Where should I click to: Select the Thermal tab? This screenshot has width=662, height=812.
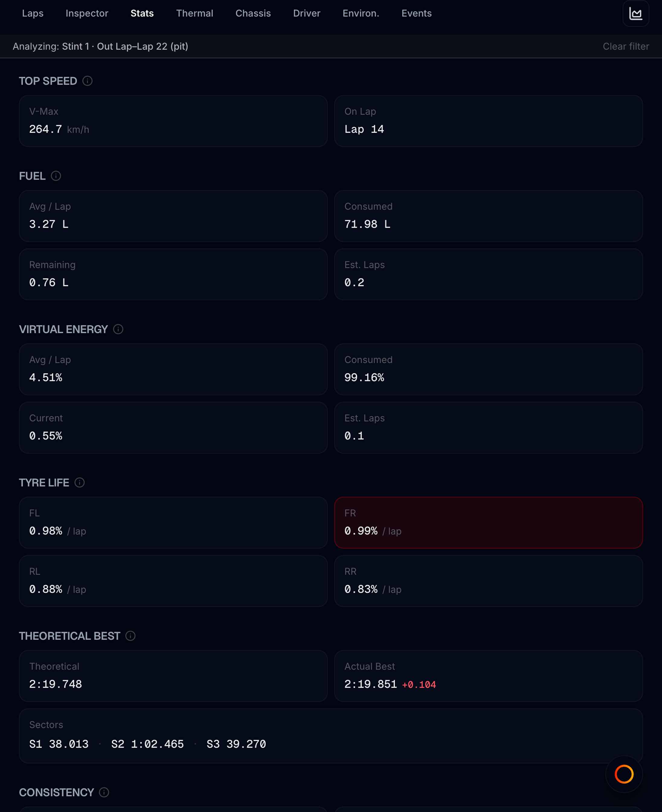[194, 13]
